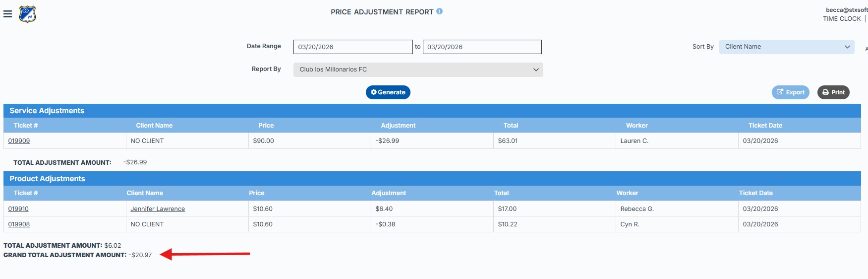Click the becca@stxsoft user account label

point(846,10)
